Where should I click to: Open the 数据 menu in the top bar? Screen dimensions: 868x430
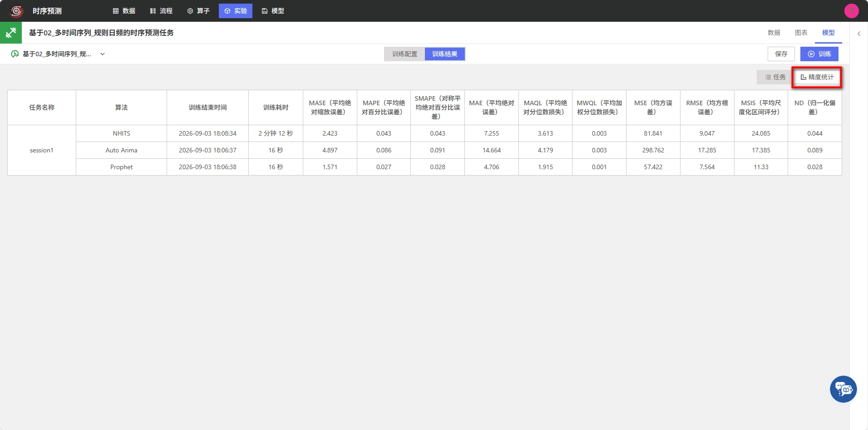124,11
